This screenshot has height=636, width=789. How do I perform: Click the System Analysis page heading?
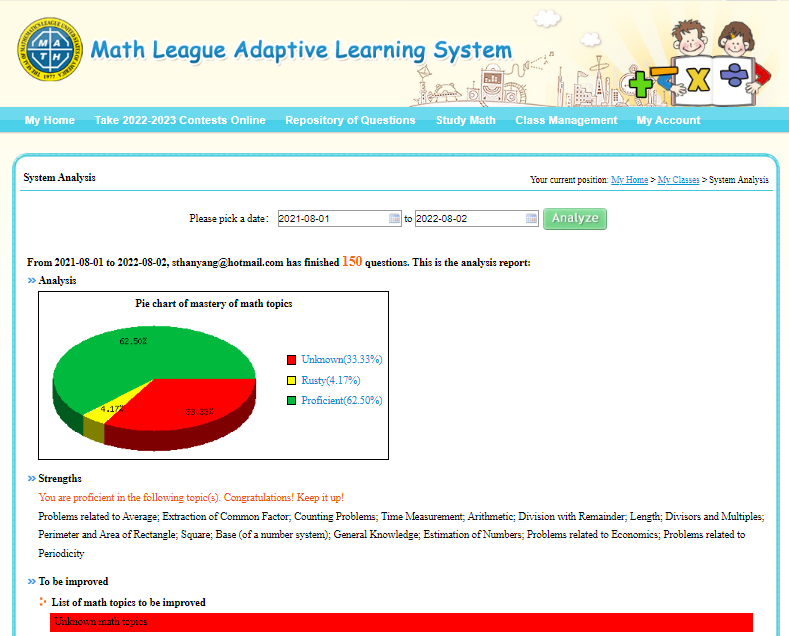pyautogui.click(x=59, y=178)
